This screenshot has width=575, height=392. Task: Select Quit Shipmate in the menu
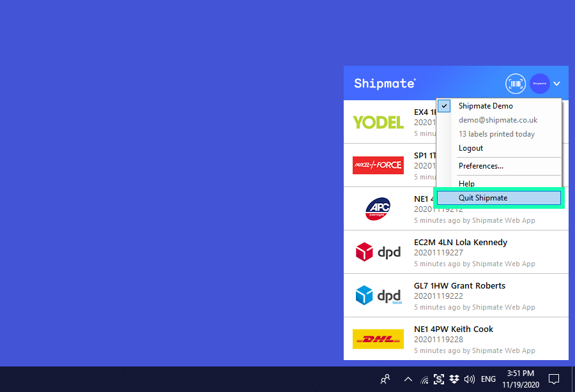pyautogui.click(x=499, y=198)
